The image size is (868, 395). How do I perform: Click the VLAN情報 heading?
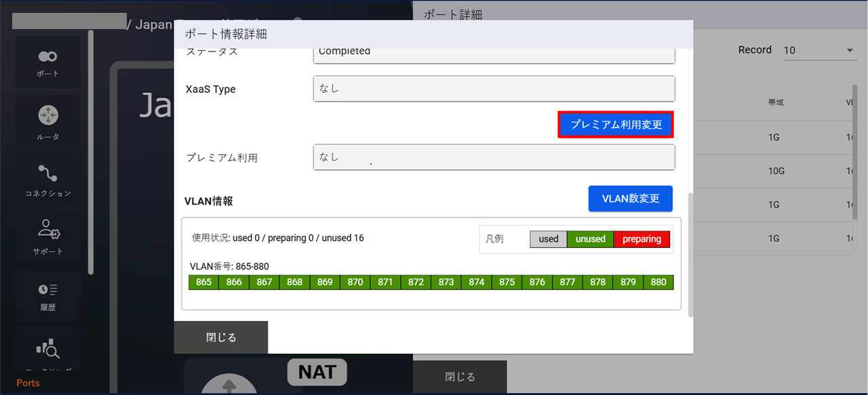[x=209, y=201]
